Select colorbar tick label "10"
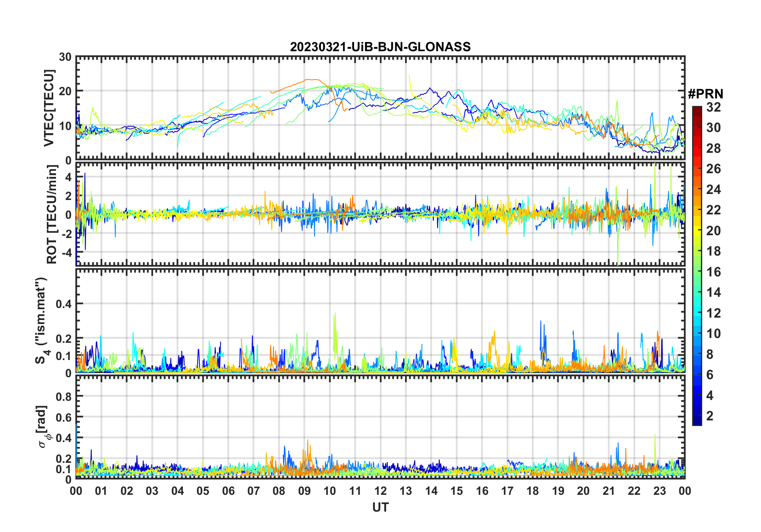The image size is (761, 532). tap(713, 334)
